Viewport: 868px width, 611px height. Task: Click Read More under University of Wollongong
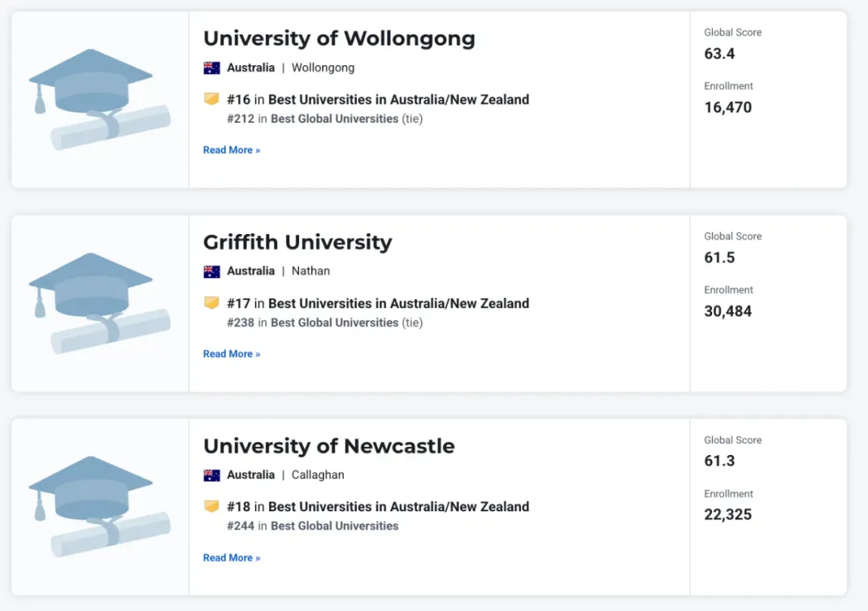tap(231, 150)
